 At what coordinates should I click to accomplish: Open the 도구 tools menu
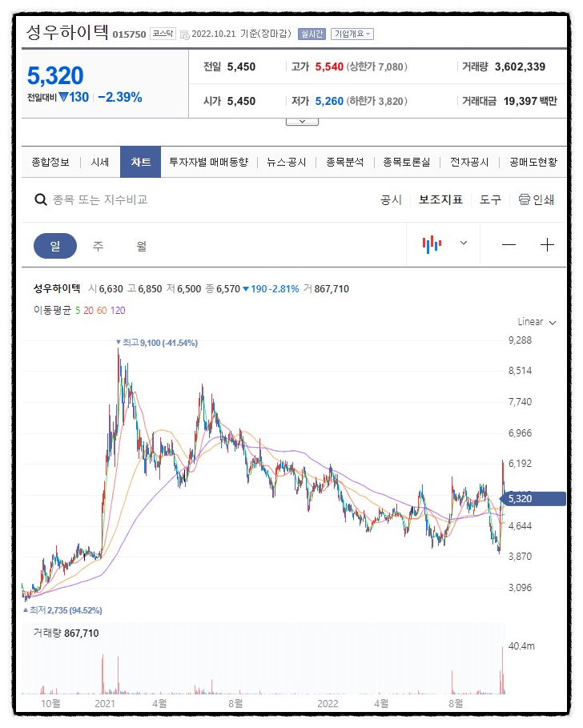[x=490, y=199]
